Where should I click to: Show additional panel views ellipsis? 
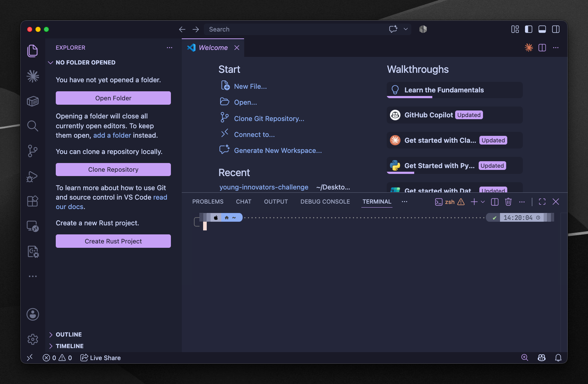tap(404, 202)
